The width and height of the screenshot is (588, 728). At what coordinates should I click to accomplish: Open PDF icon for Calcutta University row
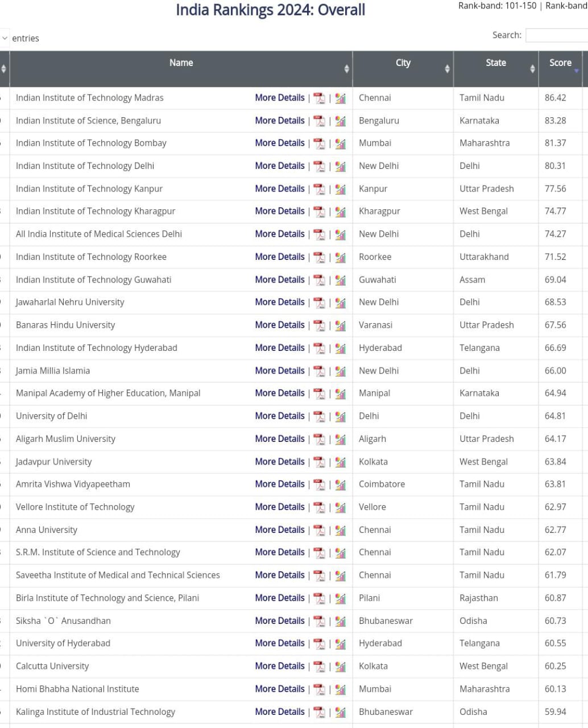tap(319, 667)
